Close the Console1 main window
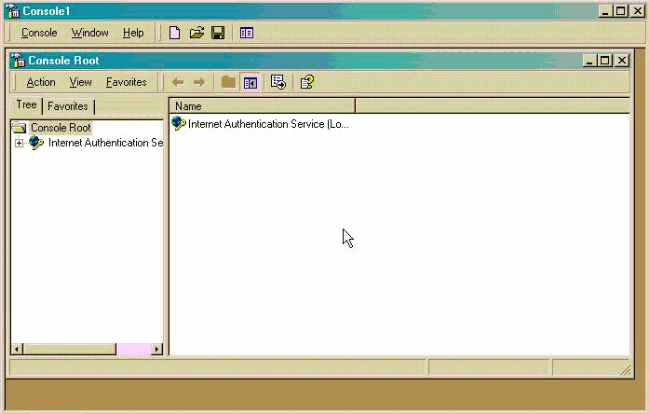This screenshot has height=414, width=649. 637,11
